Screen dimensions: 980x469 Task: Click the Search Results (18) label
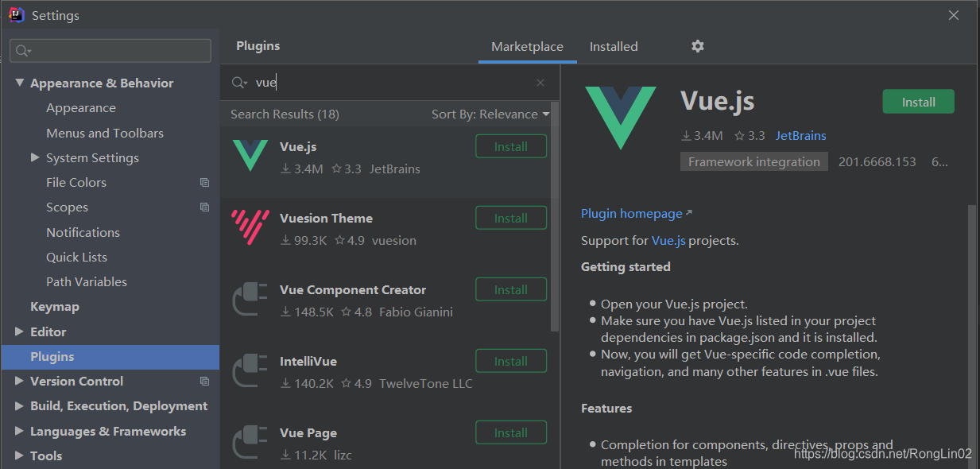tap(285, 114)
